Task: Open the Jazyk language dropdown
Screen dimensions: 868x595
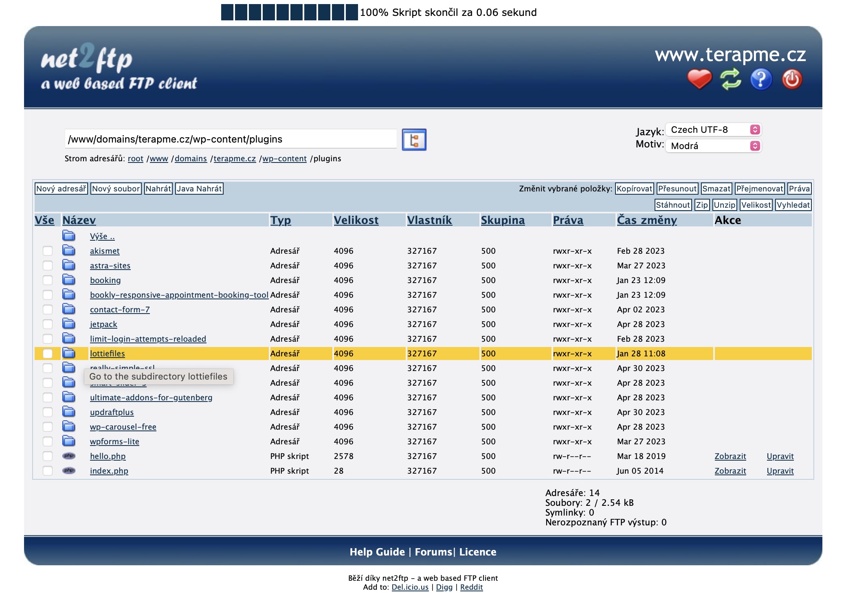Action: [713, 130]
